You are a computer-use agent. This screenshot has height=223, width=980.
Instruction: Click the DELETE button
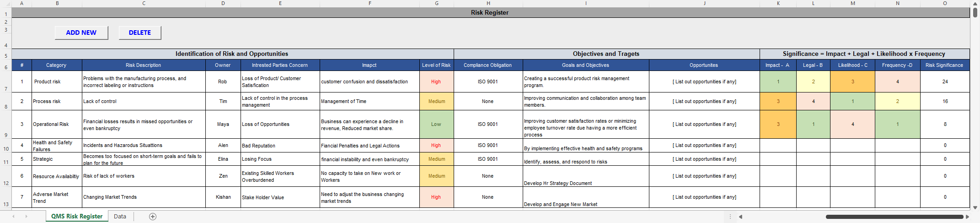(x=140, y=33)
